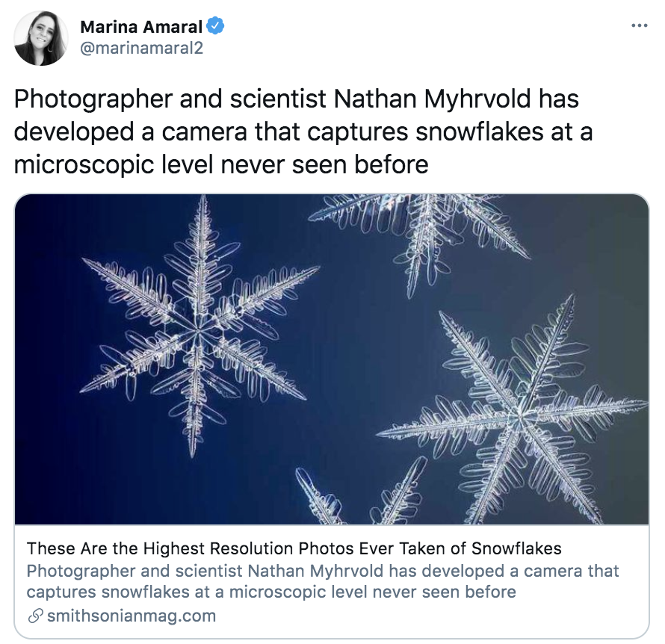Click the @marinamaral2 handle
This screenshot has width=665, height=644.
pos(141,48)
